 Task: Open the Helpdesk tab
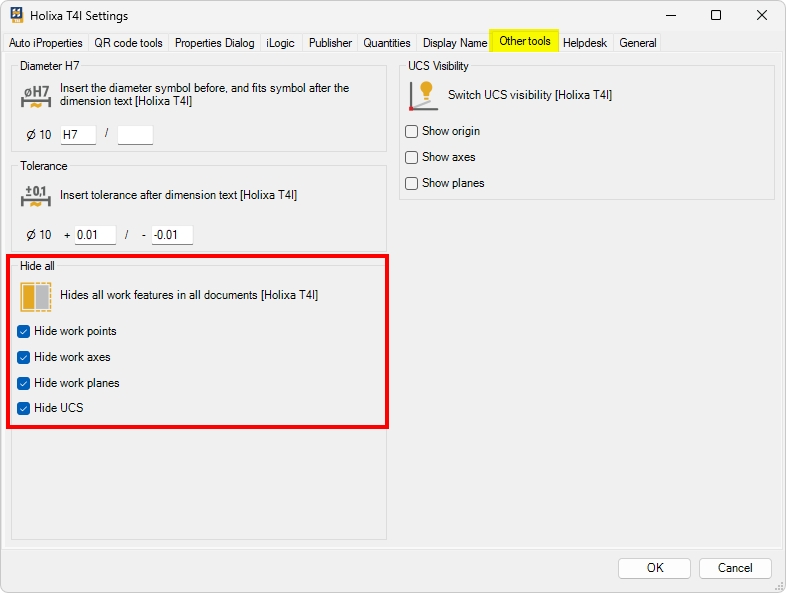tap(586, 43)
